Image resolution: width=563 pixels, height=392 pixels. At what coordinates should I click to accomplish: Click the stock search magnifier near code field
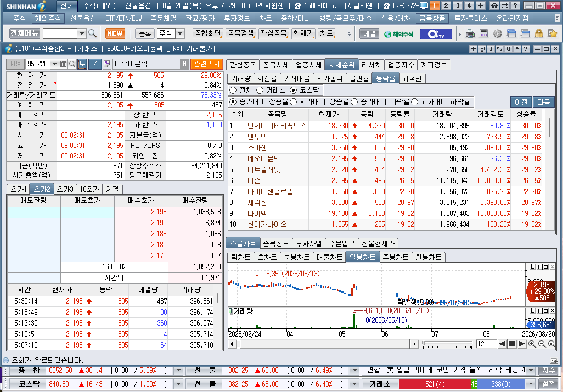point(72,64)
